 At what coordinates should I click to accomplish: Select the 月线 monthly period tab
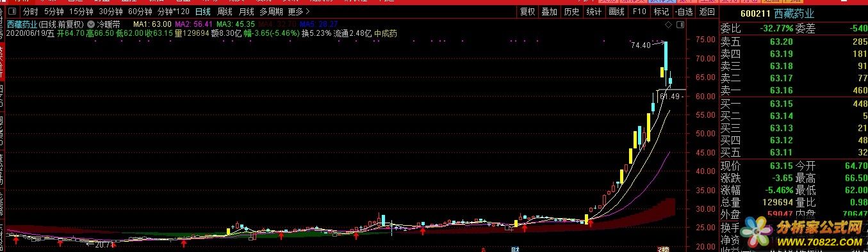(x=246, y=12)
